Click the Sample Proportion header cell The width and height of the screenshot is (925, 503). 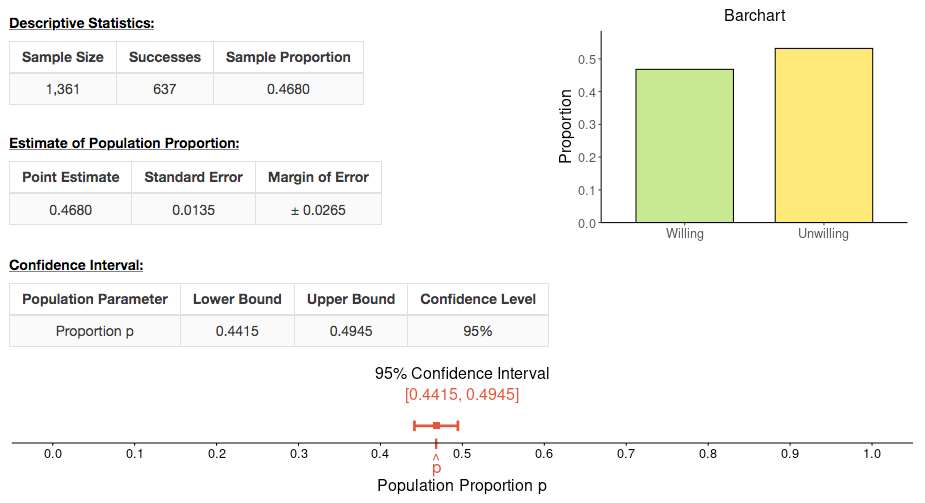click(x=288, y=57)
